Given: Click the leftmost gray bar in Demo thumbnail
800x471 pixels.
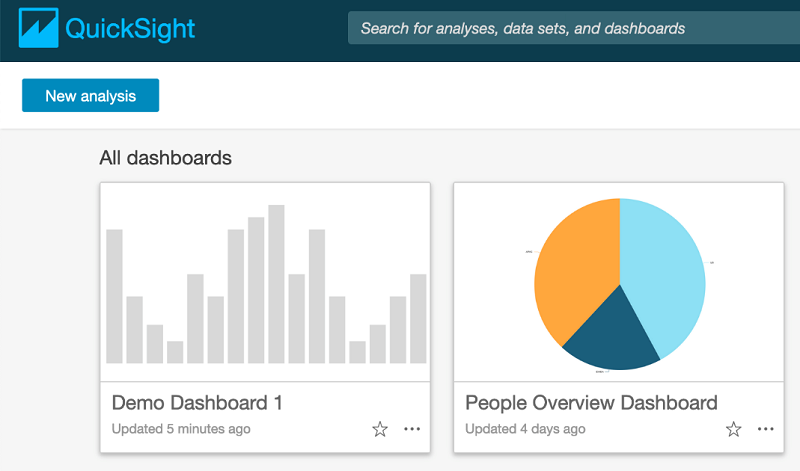Looking at the screenshot, I should [114, 296].
